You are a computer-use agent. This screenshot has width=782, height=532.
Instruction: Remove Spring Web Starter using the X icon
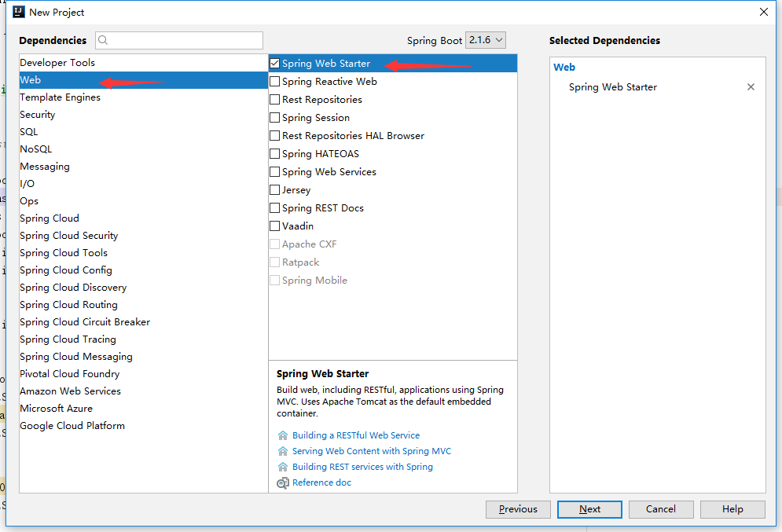(751, 87)
